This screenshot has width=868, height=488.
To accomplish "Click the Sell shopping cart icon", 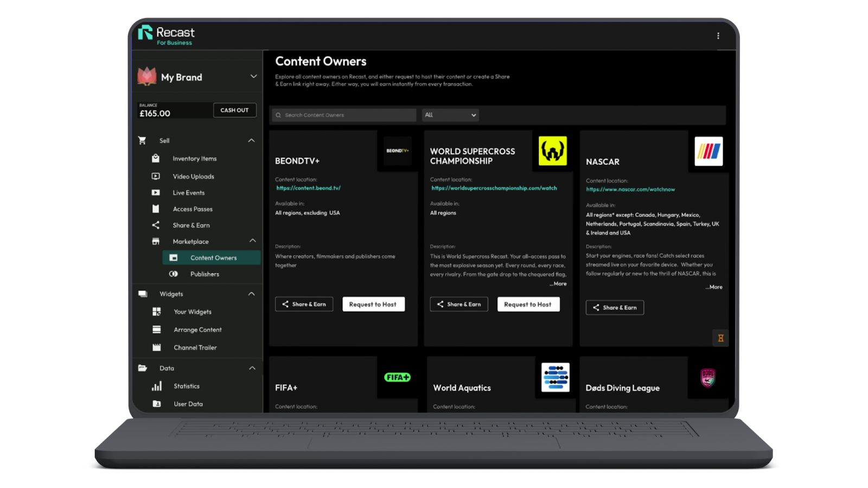I will point(142,141).
